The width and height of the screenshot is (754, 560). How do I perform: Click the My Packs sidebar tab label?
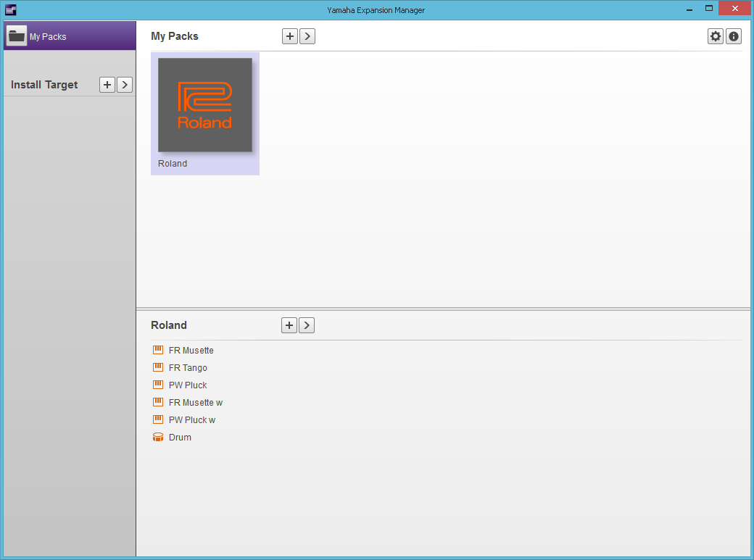pos(48,36)
